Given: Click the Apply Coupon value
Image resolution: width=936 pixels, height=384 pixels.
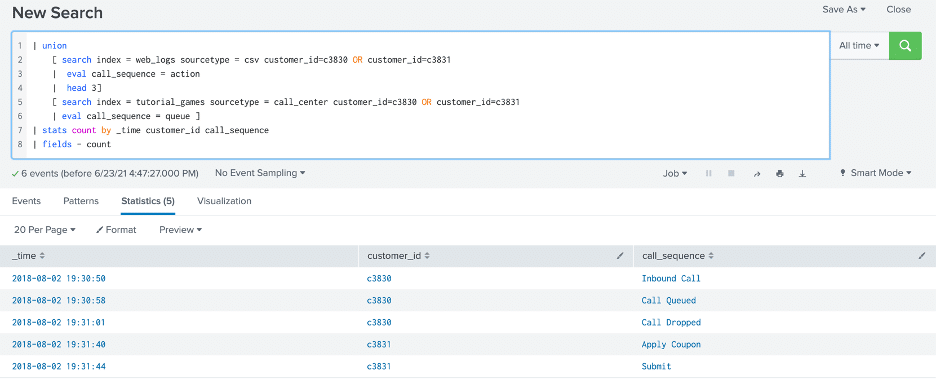Looking at the screenshot, I should coord(671,345).
